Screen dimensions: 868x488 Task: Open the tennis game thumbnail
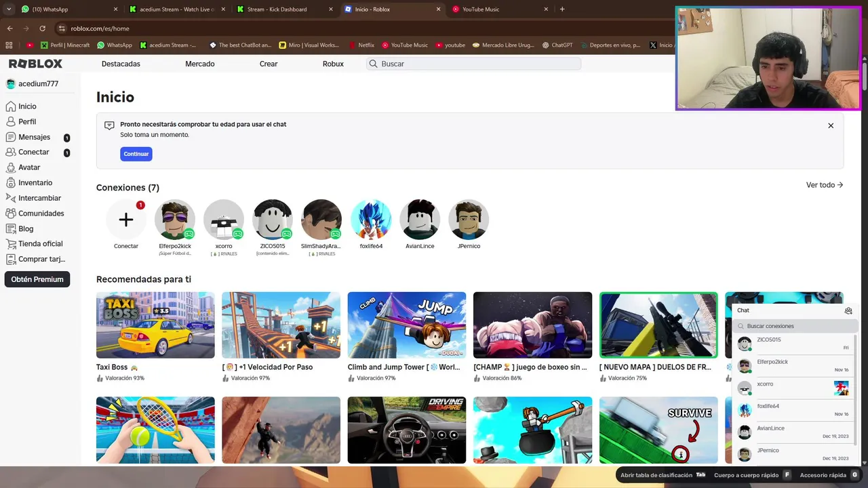pos(155,430)
